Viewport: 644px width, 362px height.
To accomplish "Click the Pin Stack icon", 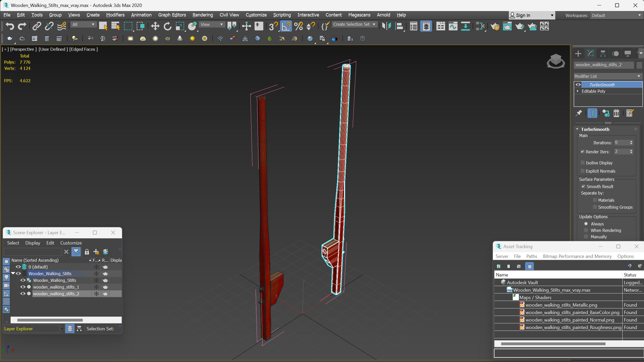I will pos(579,113).
